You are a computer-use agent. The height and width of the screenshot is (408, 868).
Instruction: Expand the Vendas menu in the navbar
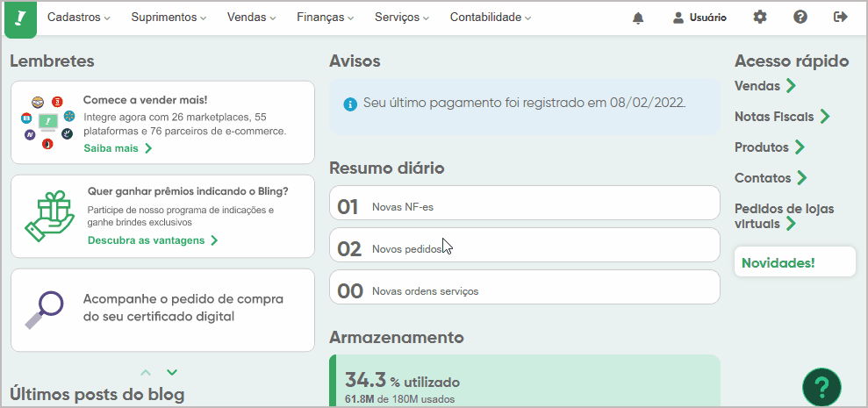pos(251,18)
